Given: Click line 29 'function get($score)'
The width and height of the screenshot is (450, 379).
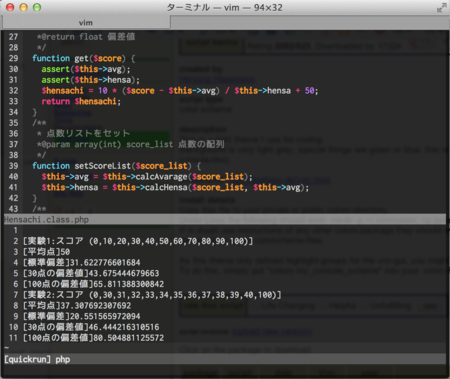Looking at the screenshot, I should click(83, 58).
